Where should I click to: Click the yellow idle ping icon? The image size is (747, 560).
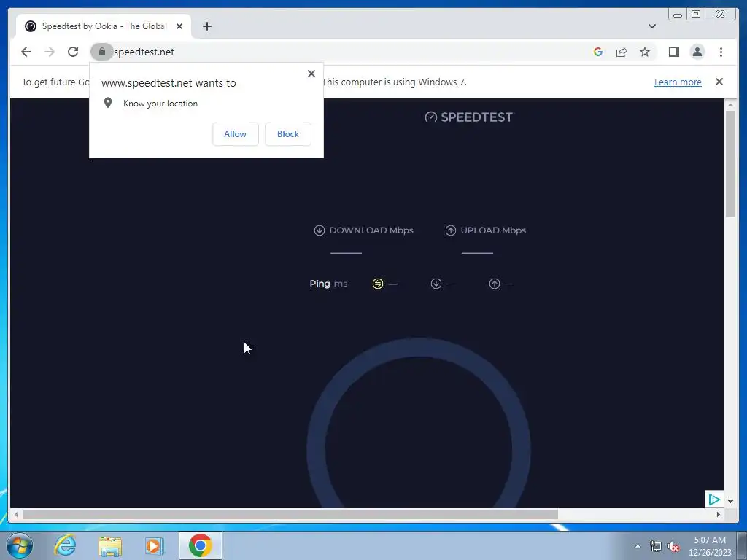[x=377, y=284]
